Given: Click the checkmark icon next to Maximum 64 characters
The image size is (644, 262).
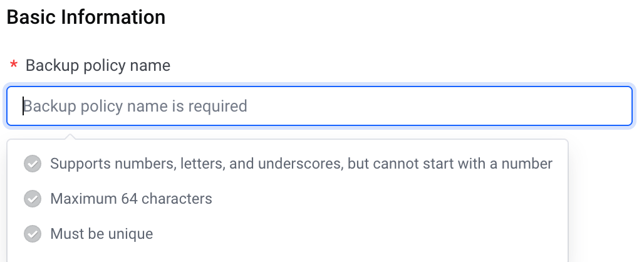Looking at the screenshot, I should [x=33, y=199].
